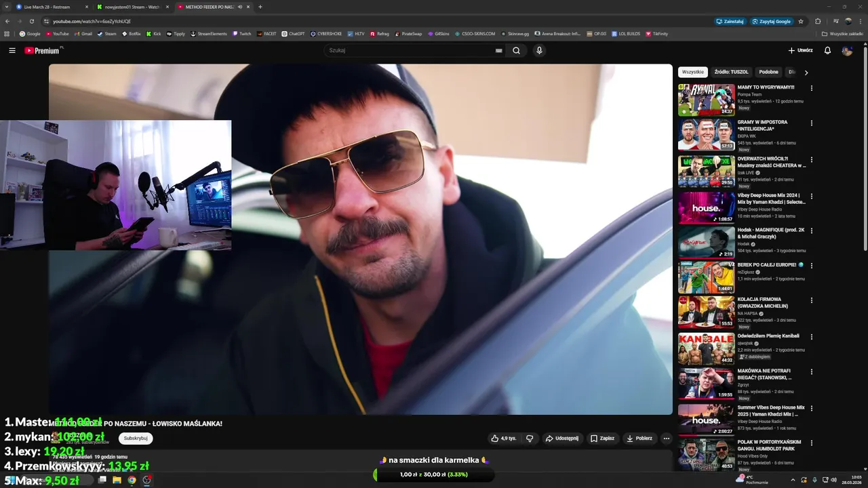Viewport: 868px width, 488px height.
Task: Click the Pobierz download button
Action: pyautogui.click(x=639, y=439)
